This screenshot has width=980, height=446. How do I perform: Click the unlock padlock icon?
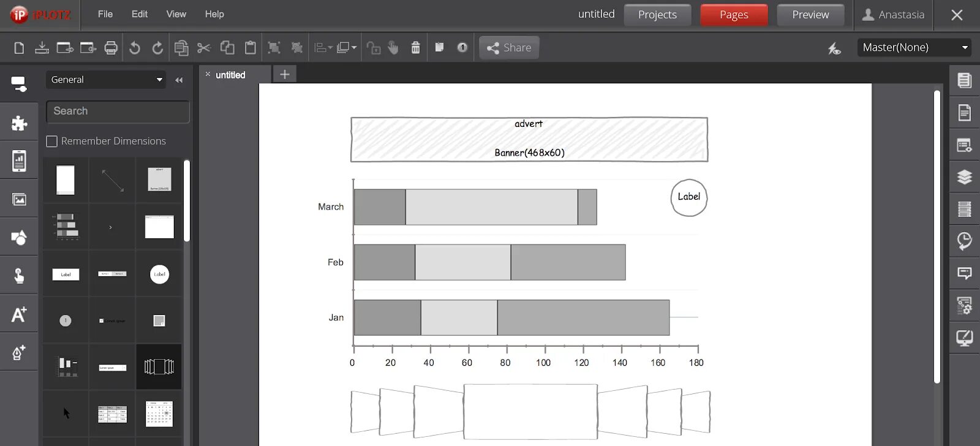coord(374,48)
